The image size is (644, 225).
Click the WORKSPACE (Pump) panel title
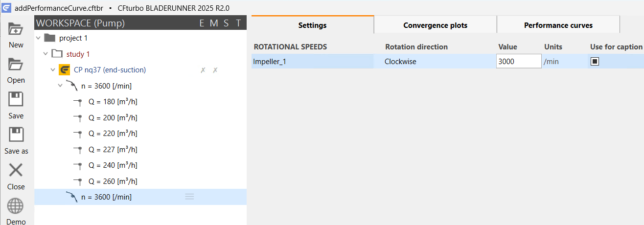click(80, 23)
